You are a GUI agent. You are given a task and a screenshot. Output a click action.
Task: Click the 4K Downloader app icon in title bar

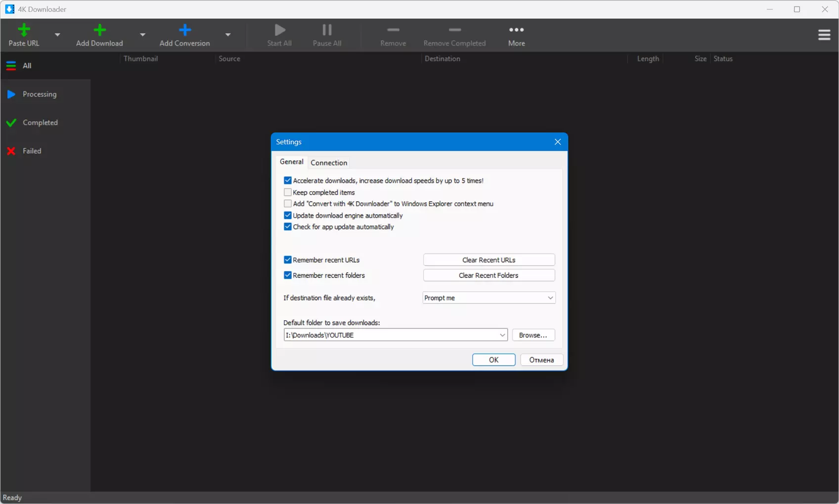point(10,9)
